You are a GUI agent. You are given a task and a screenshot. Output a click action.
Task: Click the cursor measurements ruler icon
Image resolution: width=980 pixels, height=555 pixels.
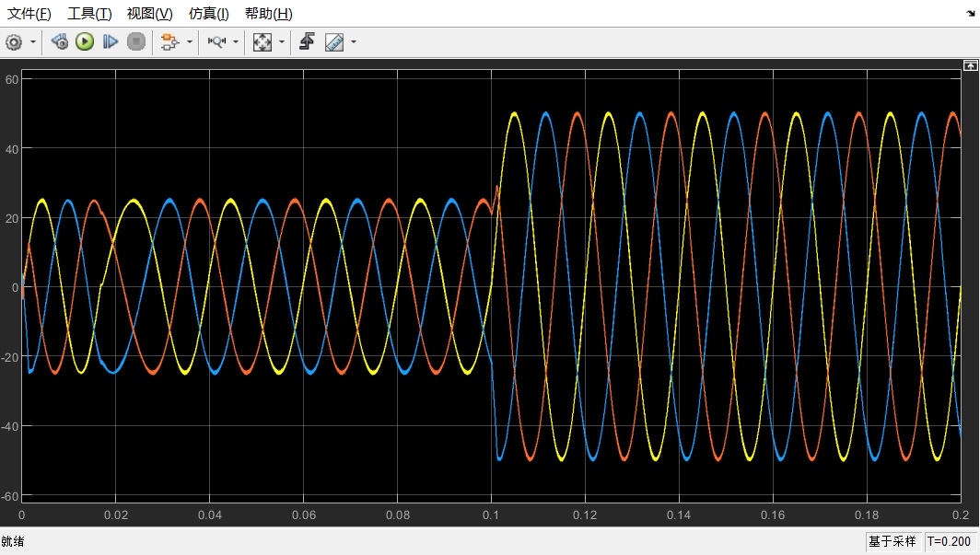click(334, 41)
